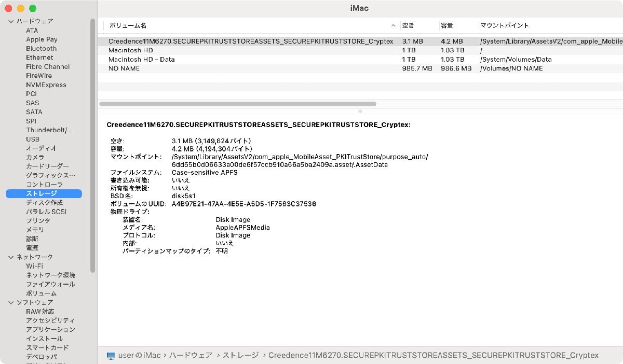Select PCI in the sidebar
Screen dimensions: 623x364
[31, 94]
